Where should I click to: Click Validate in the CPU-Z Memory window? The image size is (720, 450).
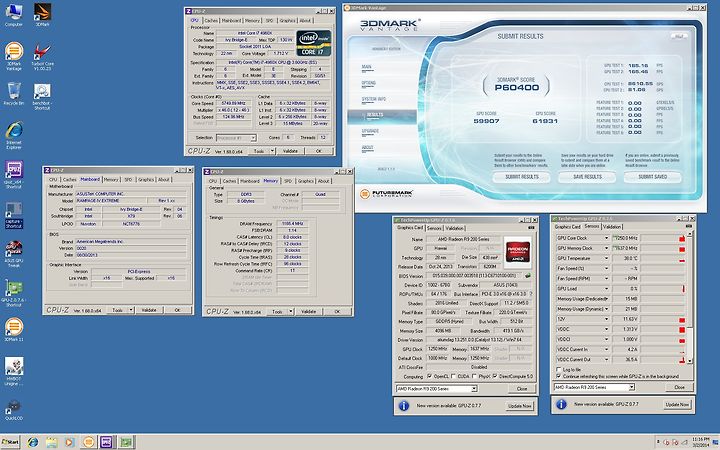coord(308,311)
